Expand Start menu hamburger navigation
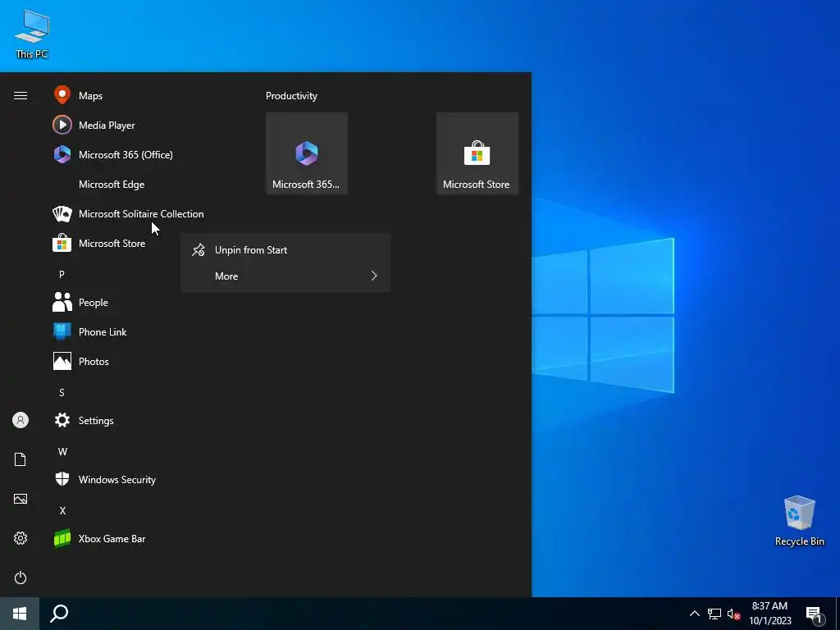840x630 pixels. [21, 95]
